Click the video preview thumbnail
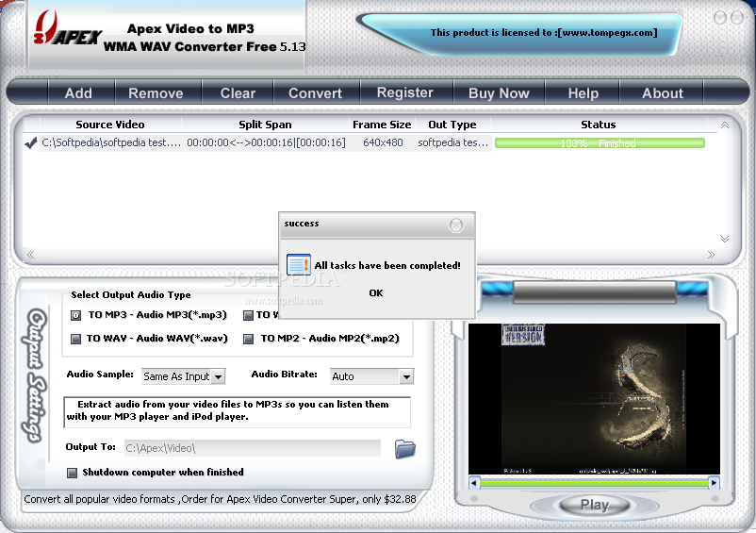This screenshot has width=756, height=533. pyautogui.click(x=594, y=399)
